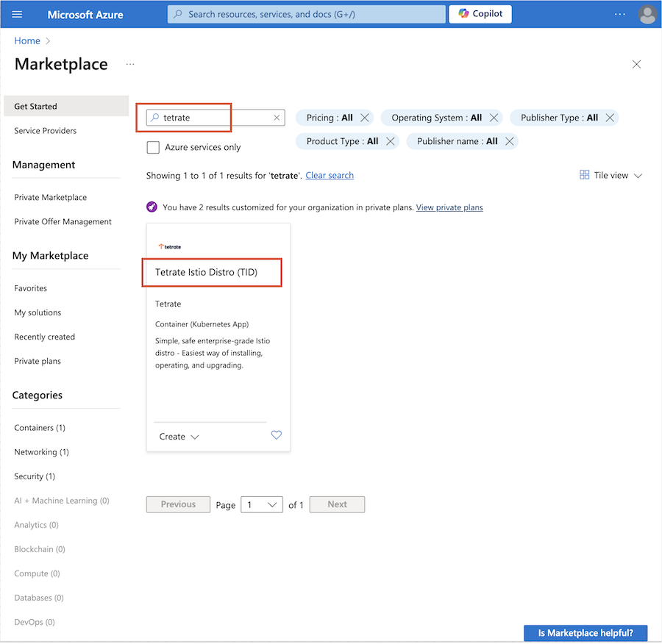Clear the tetrate search text
Viewport: 662px width, 644px height.
coord(277,118)
